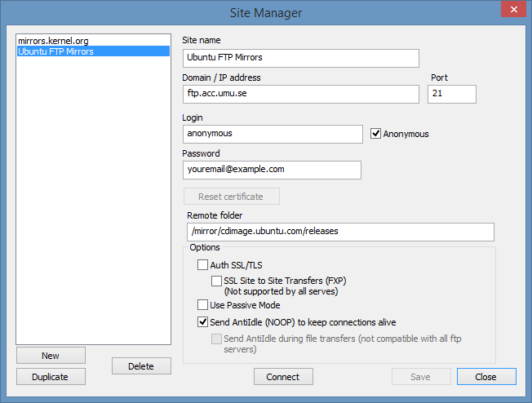Click the greyed Save button
The height and width of the screenshot is (403, 532).
(x=421, y=377)
